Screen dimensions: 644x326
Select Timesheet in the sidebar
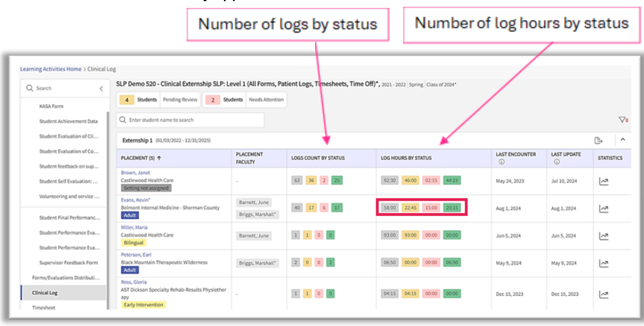point(43,308)
